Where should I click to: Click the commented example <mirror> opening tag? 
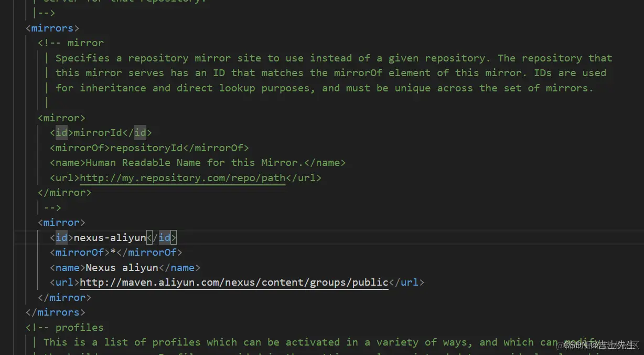click(61, 118)
